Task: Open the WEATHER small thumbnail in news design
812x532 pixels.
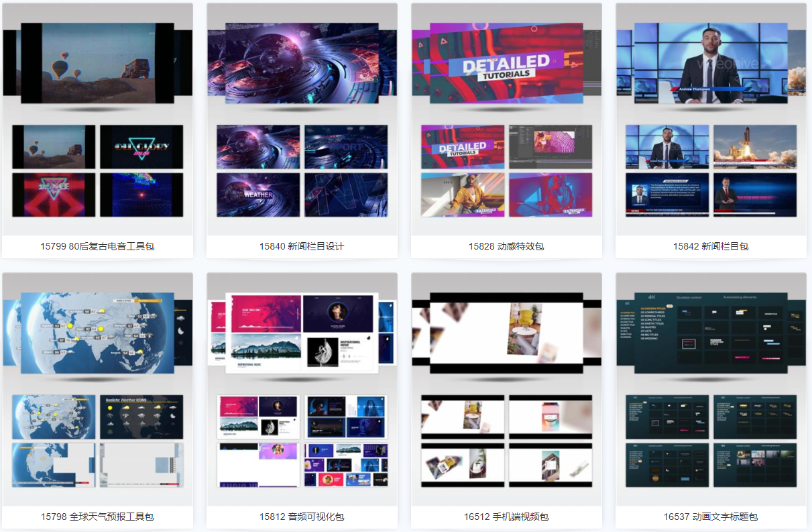Action: coord(258,195)
